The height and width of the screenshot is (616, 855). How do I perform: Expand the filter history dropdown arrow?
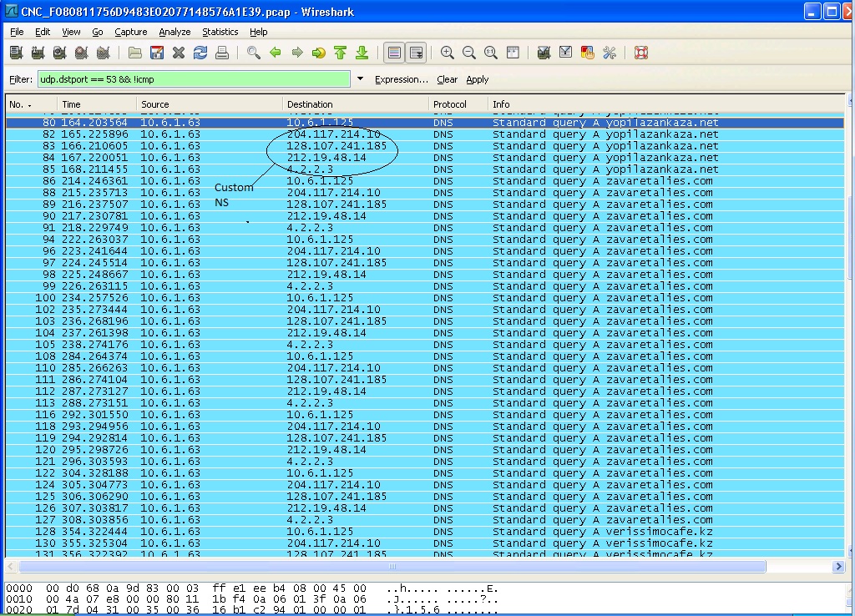pyautogui.click(x=360, y=78)
